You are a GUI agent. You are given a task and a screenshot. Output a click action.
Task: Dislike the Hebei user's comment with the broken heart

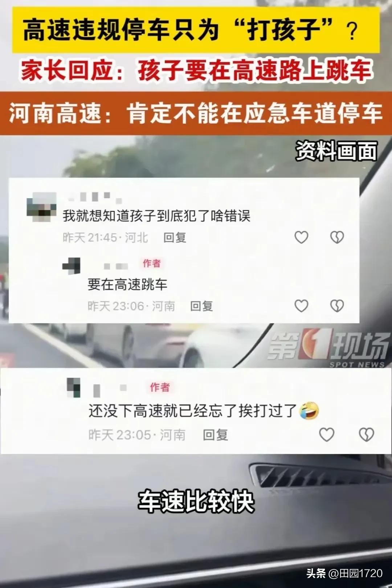coord(337,237)
